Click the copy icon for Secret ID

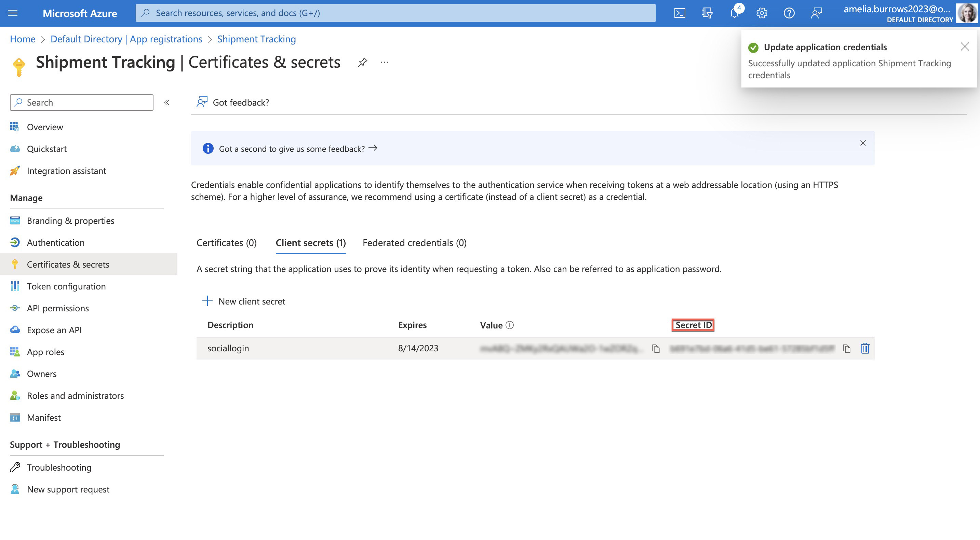point(846,348)
